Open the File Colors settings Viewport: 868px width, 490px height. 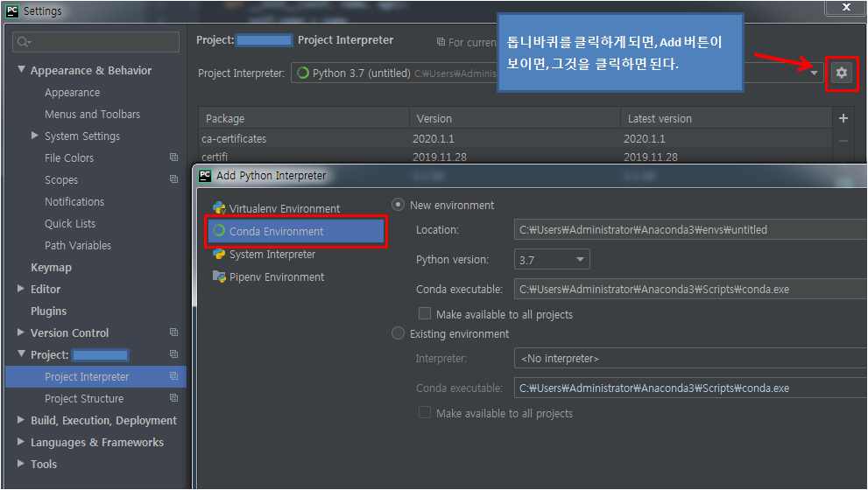pos(68,157)
